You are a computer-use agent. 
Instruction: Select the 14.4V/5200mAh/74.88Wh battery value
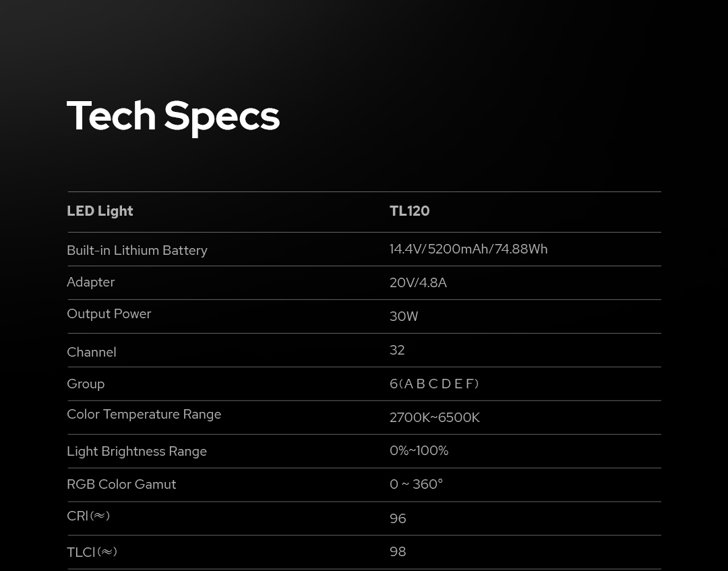point(468,249)
